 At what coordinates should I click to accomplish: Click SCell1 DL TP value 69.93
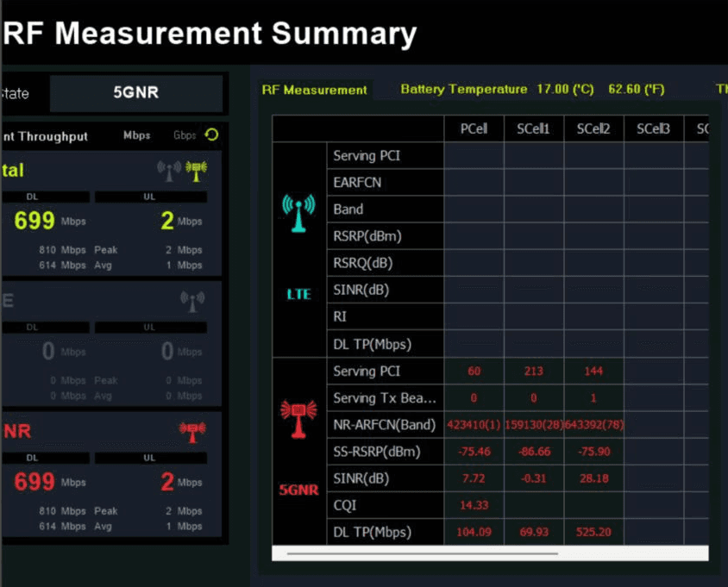point(534,532)
